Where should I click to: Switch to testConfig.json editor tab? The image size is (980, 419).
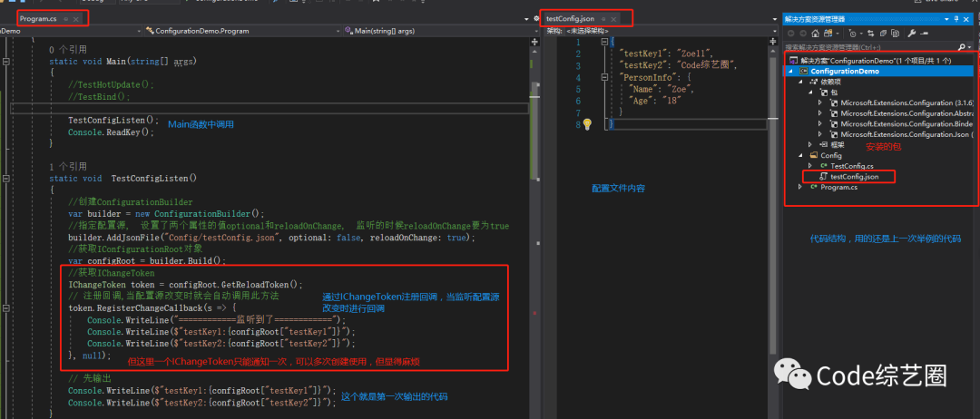point(570,19)
